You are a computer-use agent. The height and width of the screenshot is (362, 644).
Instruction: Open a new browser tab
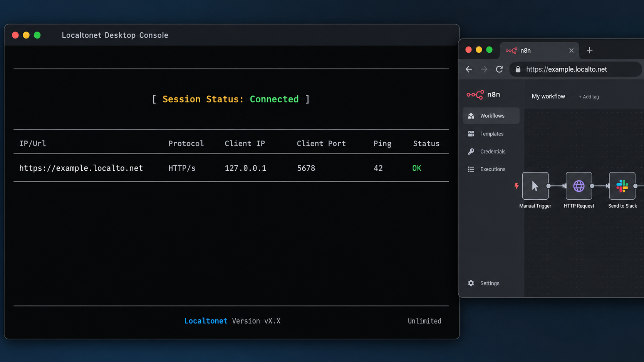590,50
